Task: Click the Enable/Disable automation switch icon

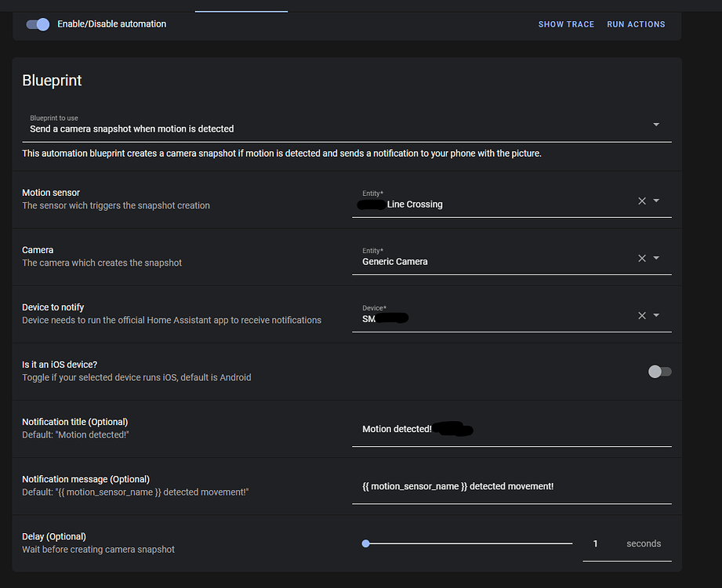Action: pos(36,24)
